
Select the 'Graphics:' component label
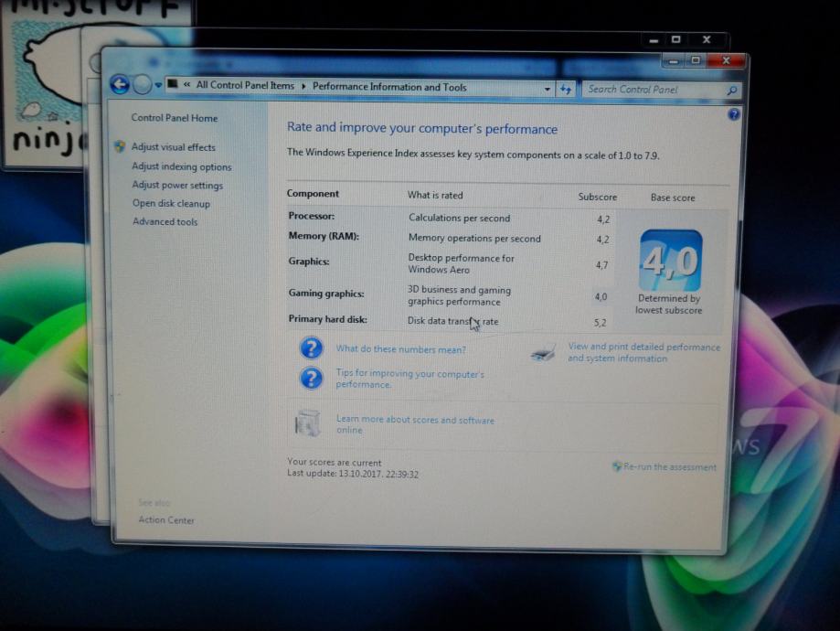coord(309,261)
